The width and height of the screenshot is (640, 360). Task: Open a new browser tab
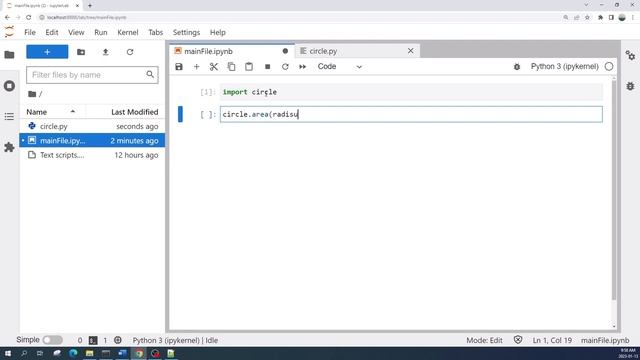click(90, 6)
